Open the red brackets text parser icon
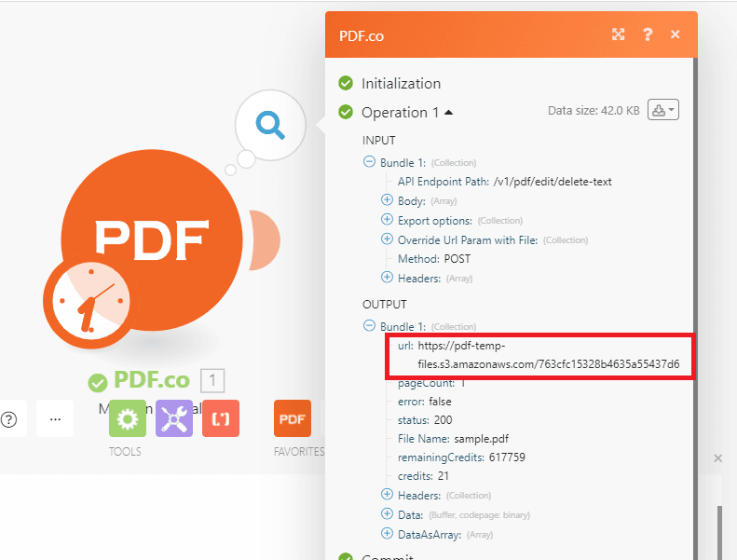 point(221,419)
